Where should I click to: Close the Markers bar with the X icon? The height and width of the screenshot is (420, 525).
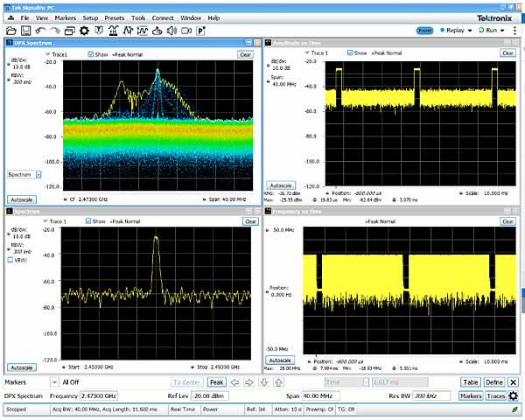click(x=513, y=382)
